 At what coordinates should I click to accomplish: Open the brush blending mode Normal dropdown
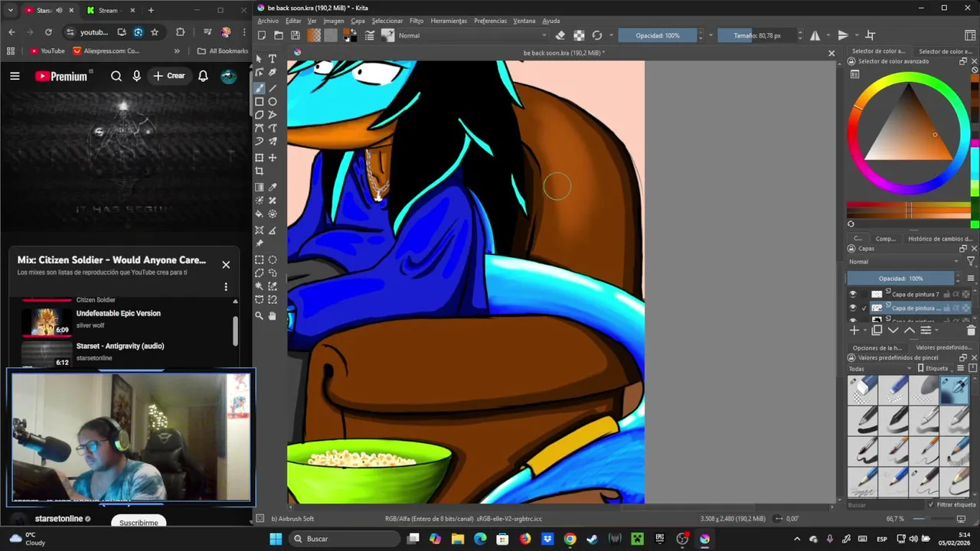tap(472, 35)
